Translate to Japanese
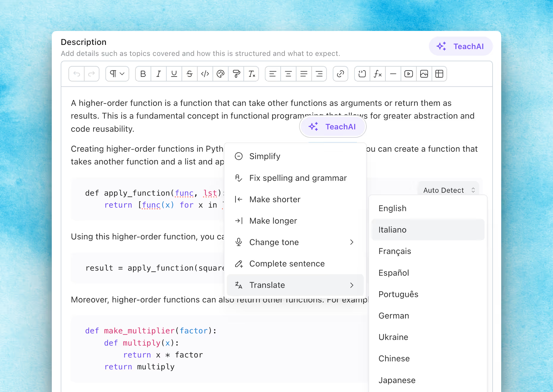553x392 pixels. click(428, 380)
